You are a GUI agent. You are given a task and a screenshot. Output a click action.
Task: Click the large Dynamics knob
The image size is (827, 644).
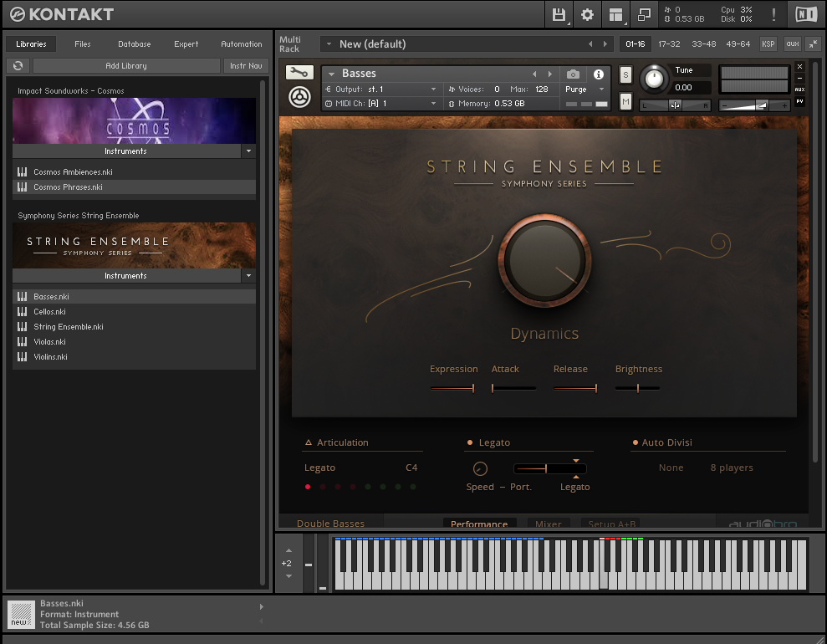click(x=544, y=261)
